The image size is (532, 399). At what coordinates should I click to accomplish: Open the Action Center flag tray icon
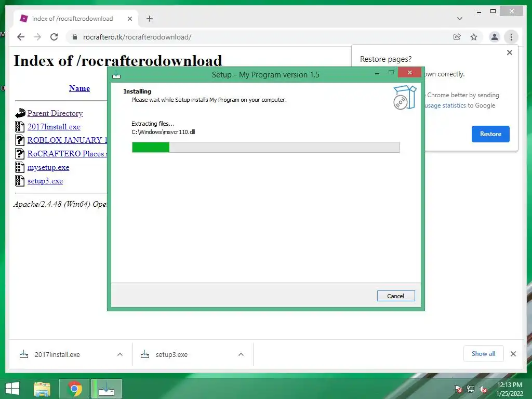coord(458,389)
